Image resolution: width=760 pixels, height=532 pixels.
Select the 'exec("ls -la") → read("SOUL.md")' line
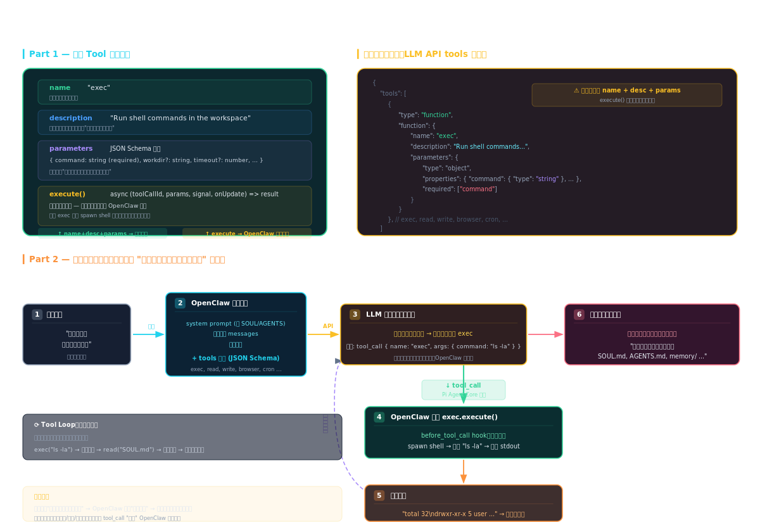click(x=119, y=450)
